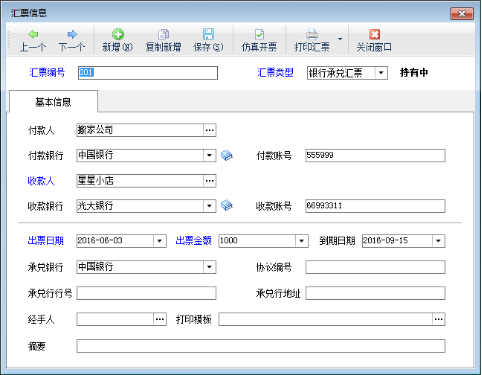Print the draft with 打印汇票 icon

pyautogui.click(x=312, y=34)
